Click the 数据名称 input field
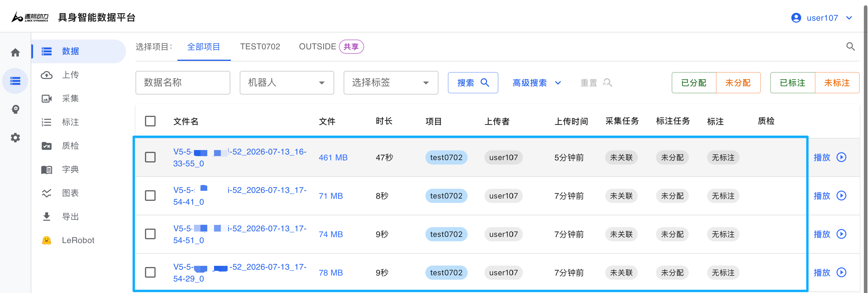This screenshot has height=293, width=868. click(183, 83)
